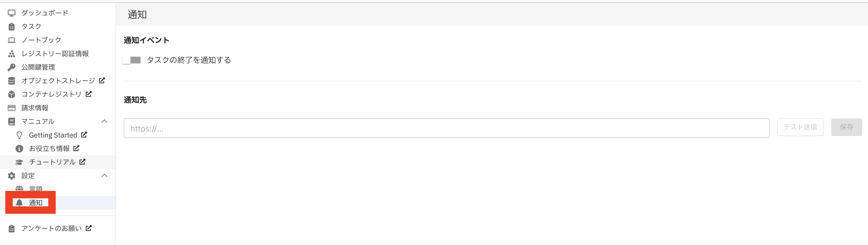Toggle the task completion notification switch
Viewport: 868px width, 245px height.
[132, 60]
